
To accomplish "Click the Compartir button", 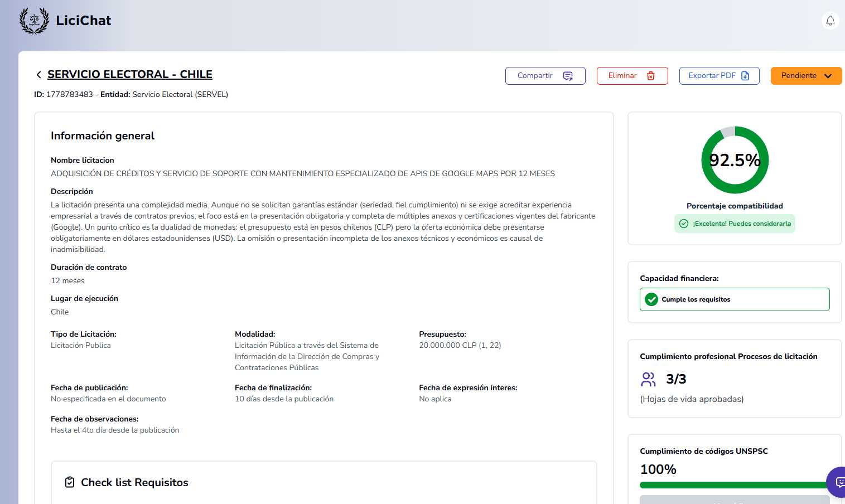I will (545, 76).
